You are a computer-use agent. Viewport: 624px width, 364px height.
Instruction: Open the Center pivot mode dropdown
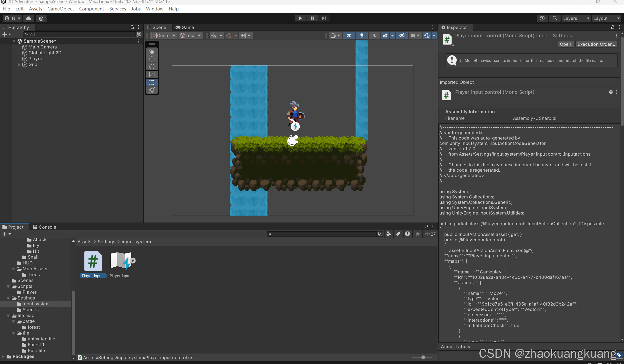pos(163,36)
